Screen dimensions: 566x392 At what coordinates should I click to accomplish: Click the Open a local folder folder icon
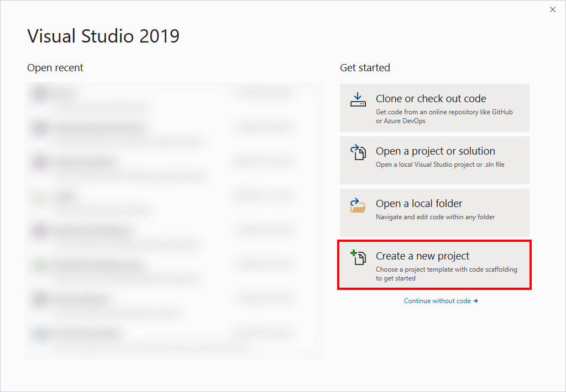click(x=358, y=205)
